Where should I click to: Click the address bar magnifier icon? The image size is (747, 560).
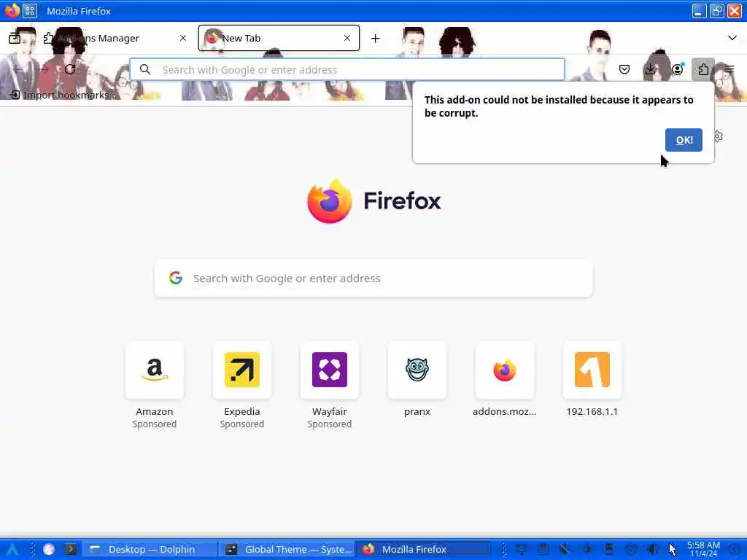[x=145, y=69]
